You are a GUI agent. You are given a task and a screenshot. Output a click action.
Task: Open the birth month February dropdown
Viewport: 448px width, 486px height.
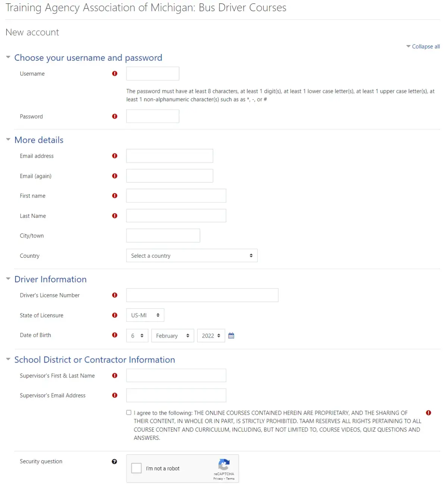[172, 336]
